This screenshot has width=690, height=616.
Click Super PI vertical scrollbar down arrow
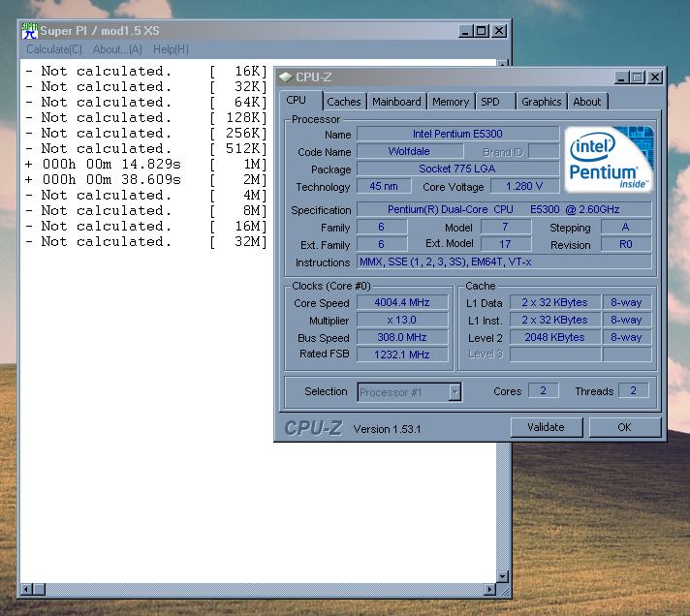click(503, 576)
